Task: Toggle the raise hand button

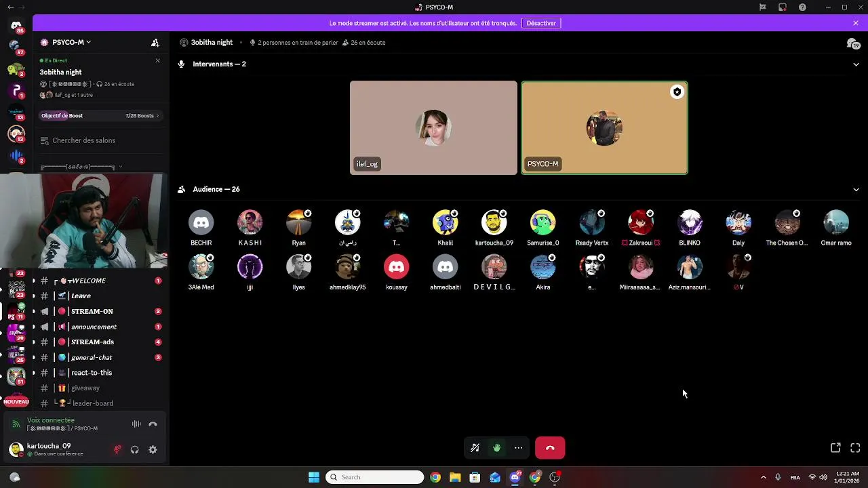Action: (x=497, y=448)
